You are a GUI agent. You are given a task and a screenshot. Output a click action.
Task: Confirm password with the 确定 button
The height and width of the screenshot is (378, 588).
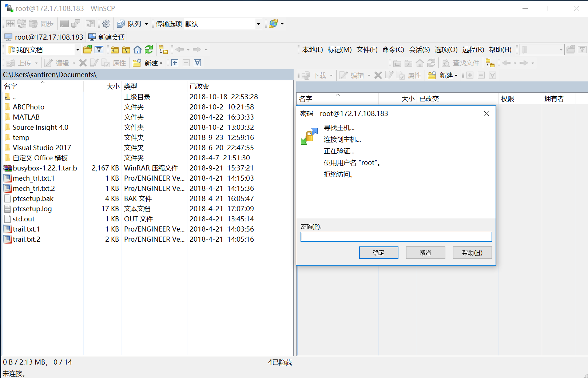[378, 253]
